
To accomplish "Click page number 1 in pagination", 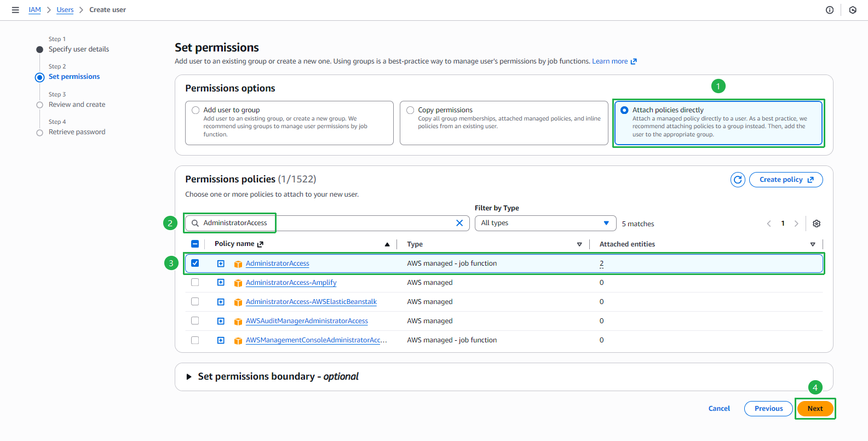I will [783, 224].
